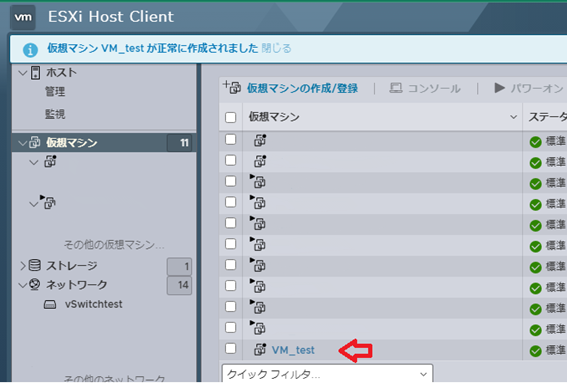Check the third VM row checkbox
Image resolution: width=567 pixels, height=383 pixels.
[230, 181]
